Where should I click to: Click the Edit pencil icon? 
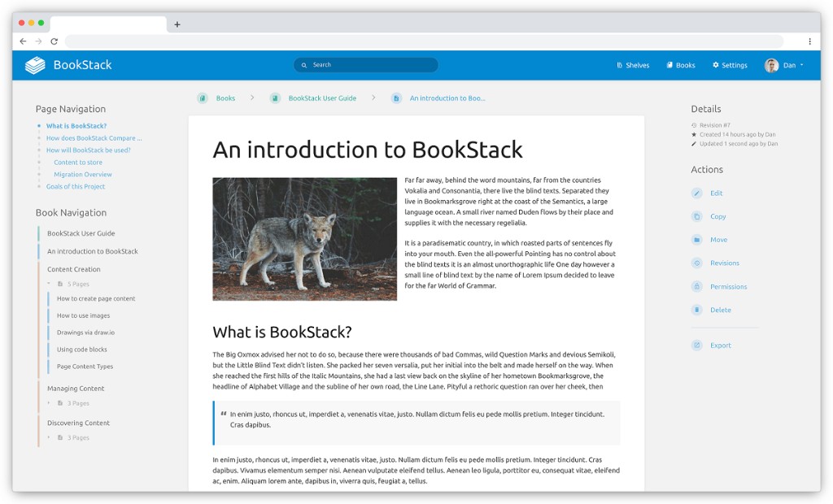coord(696,193)
